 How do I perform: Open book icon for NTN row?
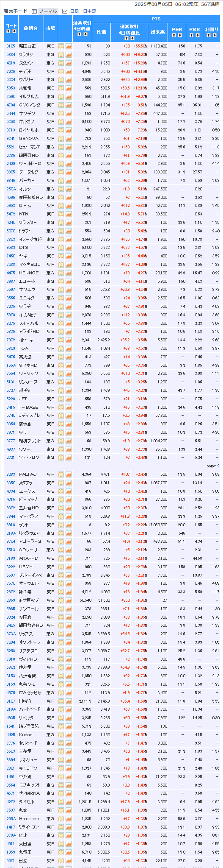pos(61,214)
